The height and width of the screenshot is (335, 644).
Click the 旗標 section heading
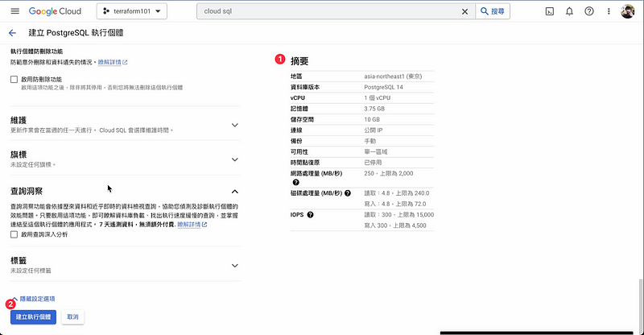click(x=19, y=155)
